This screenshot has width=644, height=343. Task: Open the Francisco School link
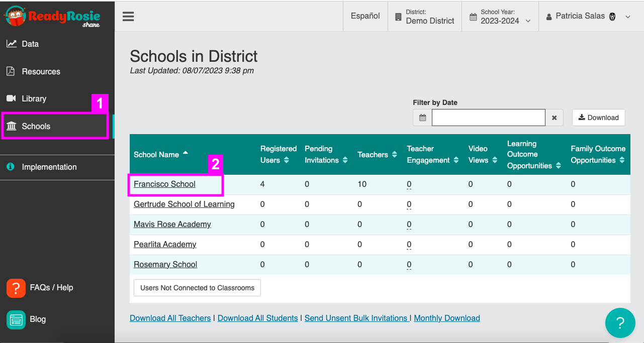coord(164,184)
